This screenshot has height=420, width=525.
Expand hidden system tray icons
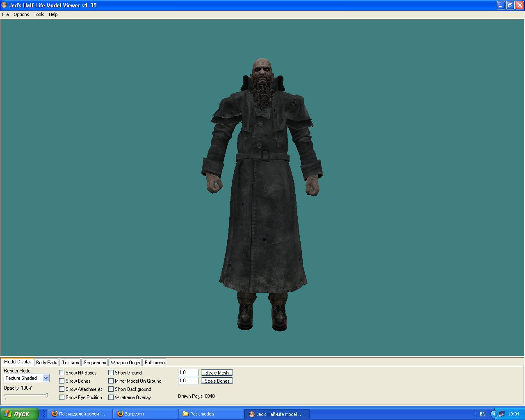[x=494, y=414]
